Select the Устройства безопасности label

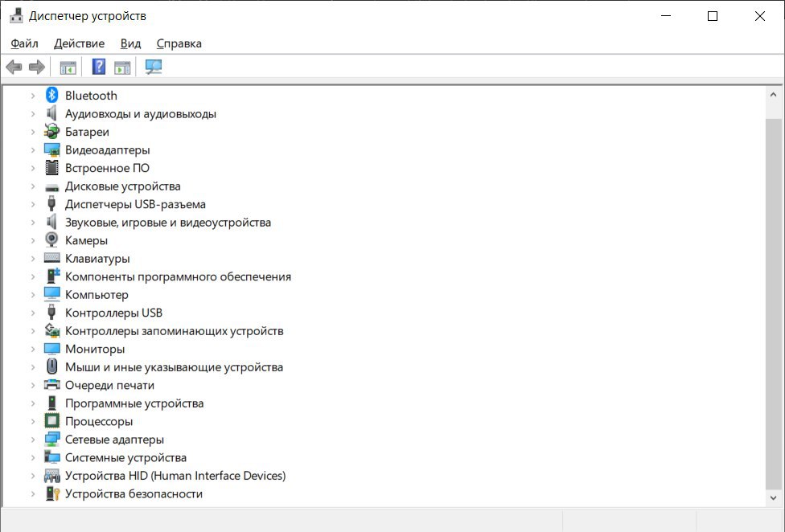134,493
